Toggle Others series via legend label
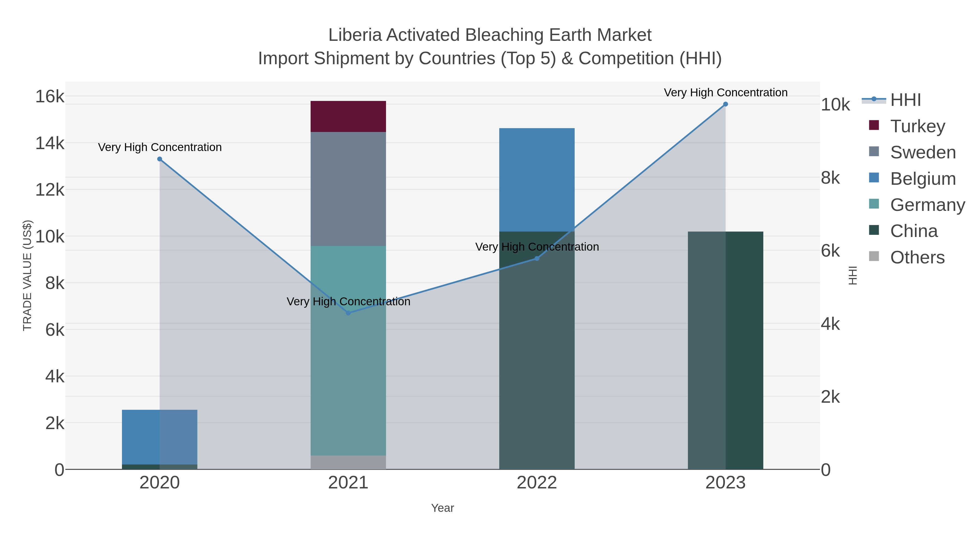 click(x=917, y=257)
